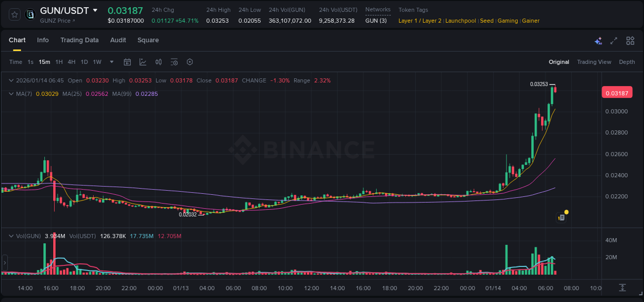Screen dimensions: 644x302
Task: Open the indicator settings list icon
Action: 174,62
